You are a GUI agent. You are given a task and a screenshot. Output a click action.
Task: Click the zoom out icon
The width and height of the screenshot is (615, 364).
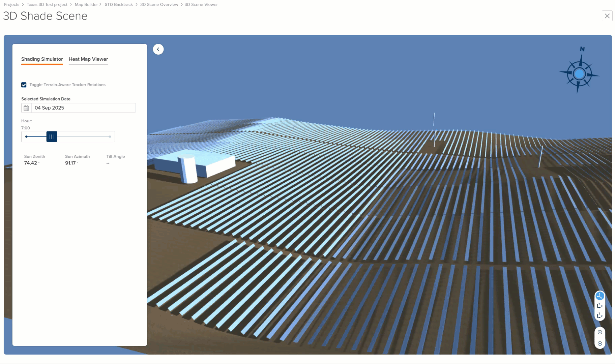pyautogui.click(x=600, y=343)
